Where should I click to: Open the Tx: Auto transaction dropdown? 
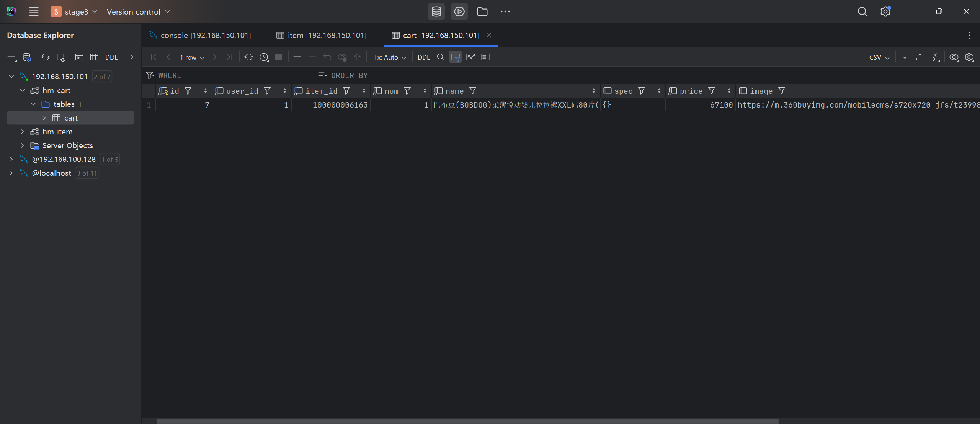coord(390,57)
